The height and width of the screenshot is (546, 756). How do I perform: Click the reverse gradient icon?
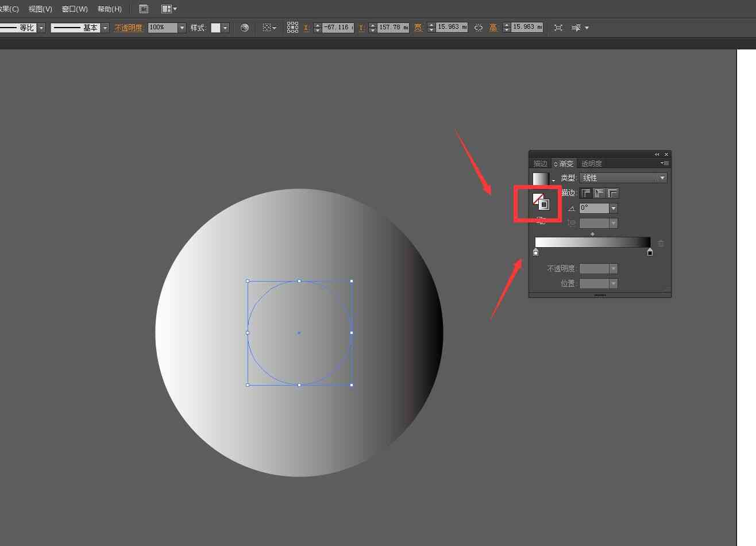[x=541, y=221]
